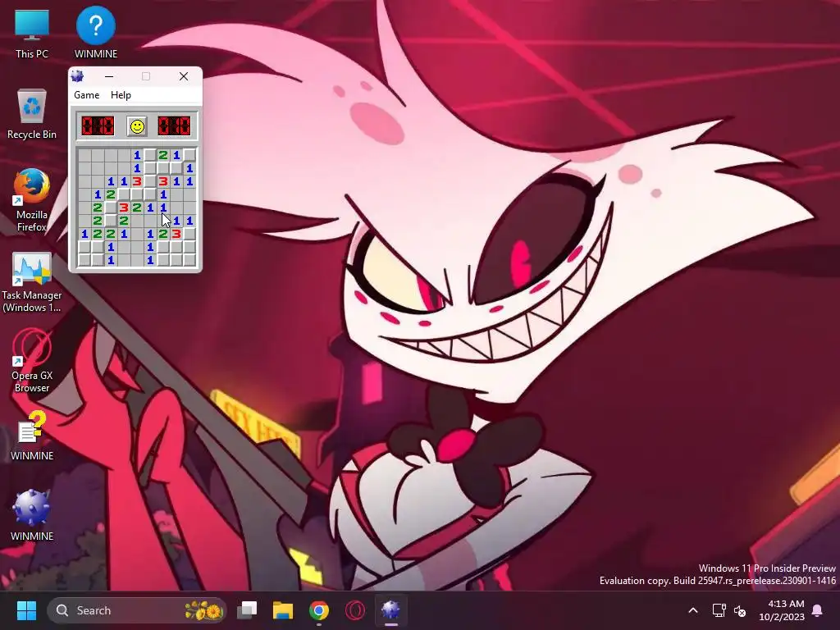840x630 pixels.
Task: Open Google Chrome from the taskbar
Action: tap(319, 610)
